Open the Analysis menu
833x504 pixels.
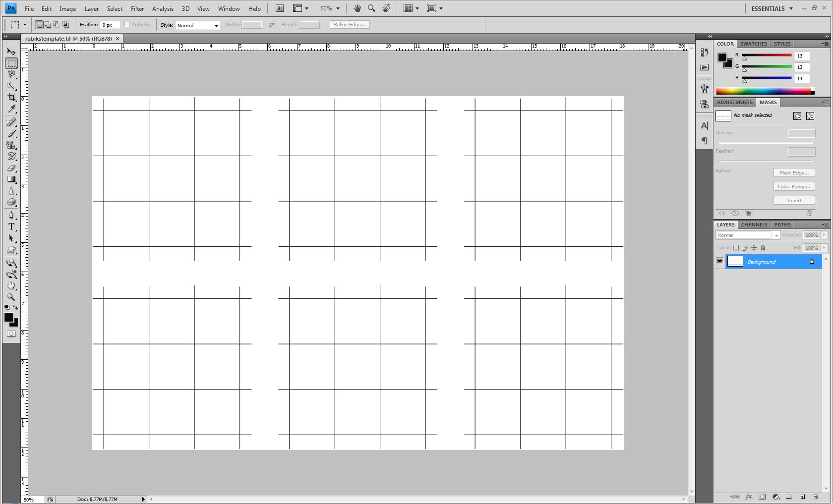163,8
